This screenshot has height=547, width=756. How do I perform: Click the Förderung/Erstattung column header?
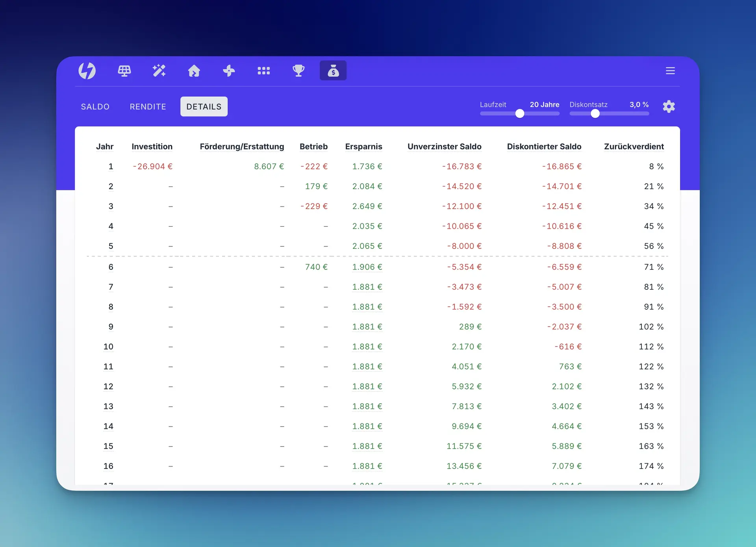[242, 146]
